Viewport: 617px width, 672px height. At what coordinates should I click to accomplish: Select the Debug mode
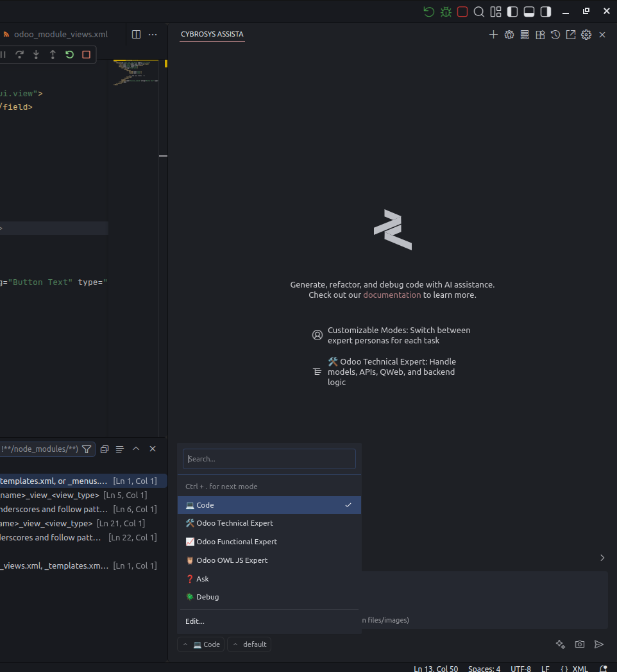[269, 597]
